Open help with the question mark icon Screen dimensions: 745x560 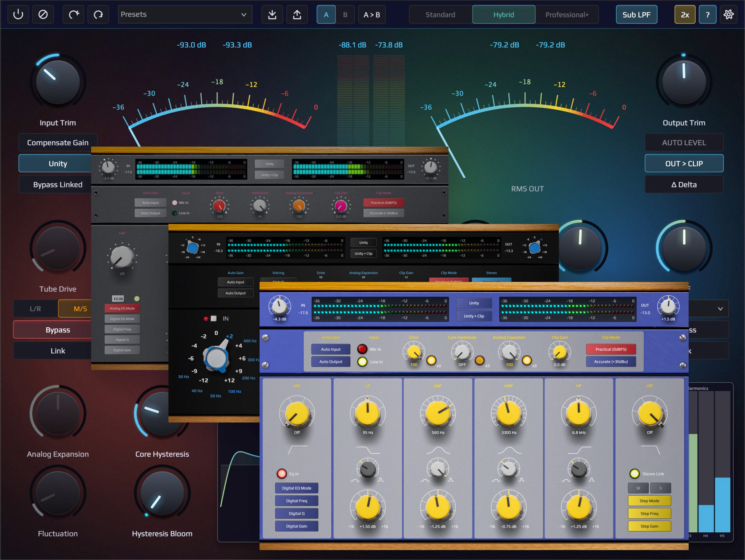708,15
